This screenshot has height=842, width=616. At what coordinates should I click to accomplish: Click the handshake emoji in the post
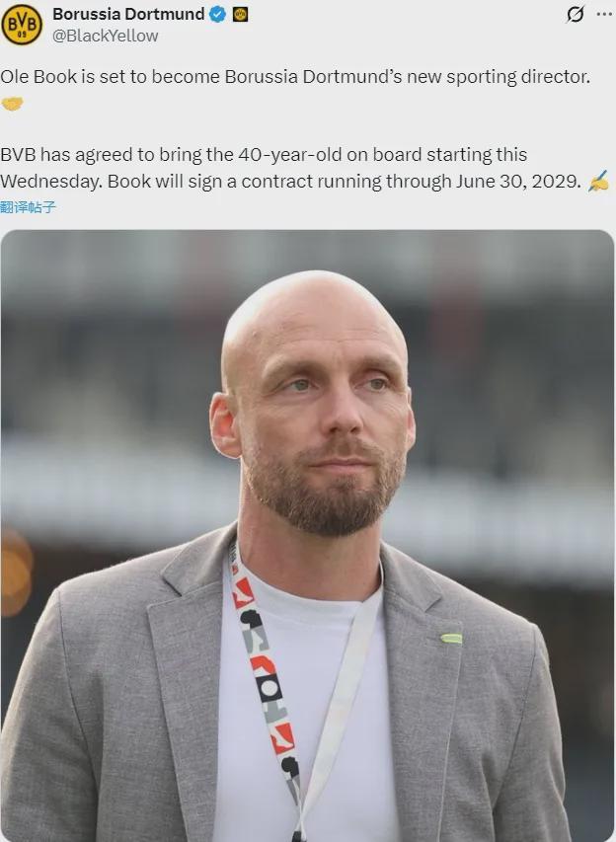point(13,103)
